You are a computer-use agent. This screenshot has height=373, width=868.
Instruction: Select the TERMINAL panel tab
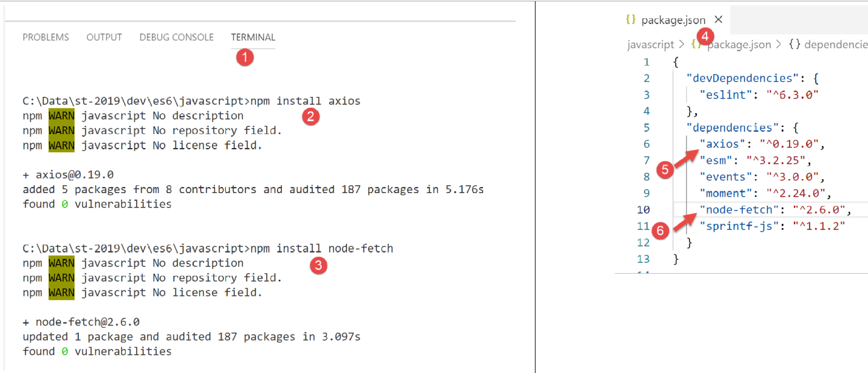pos(253,37)
